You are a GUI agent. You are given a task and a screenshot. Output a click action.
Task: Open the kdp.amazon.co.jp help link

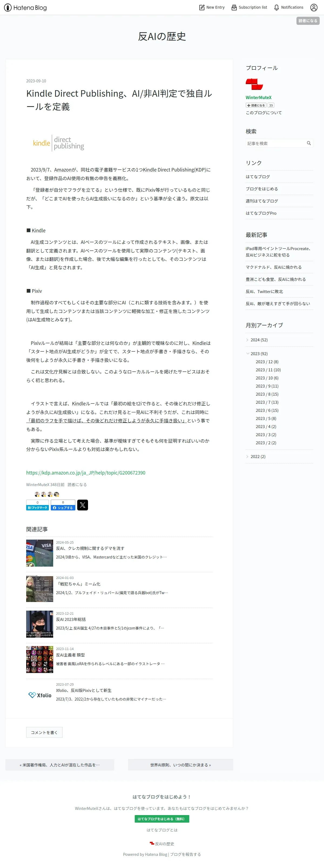86,473
